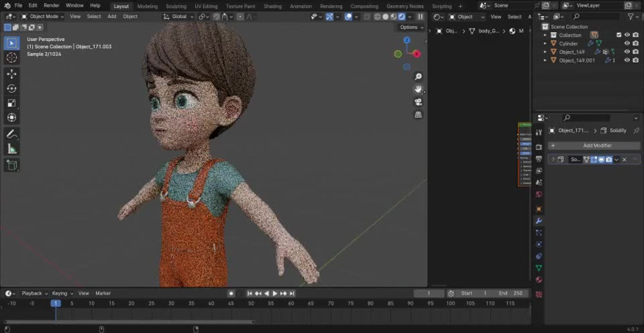Expand the Solidify modifier panel
Screen dimensions: 644x333
pyautogui.click(x=553, y=159)
